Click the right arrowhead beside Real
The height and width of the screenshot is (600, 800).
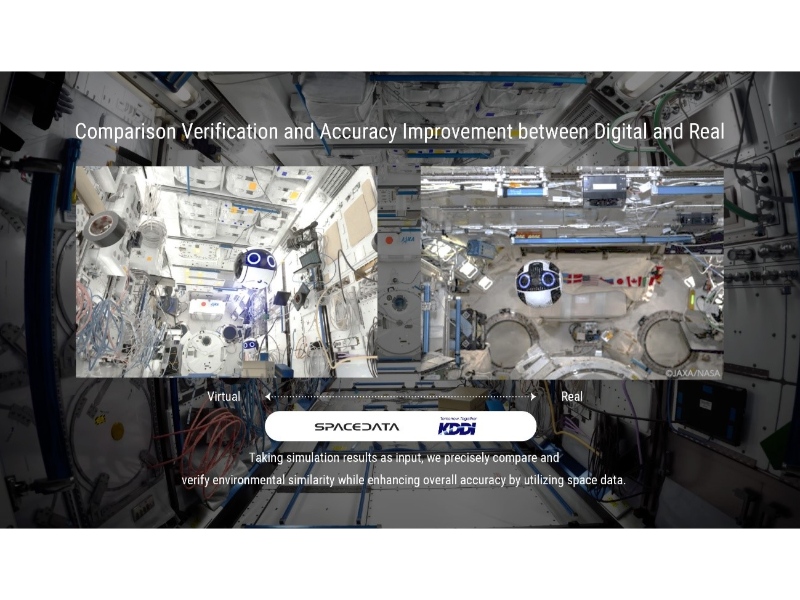(x=533, y=397)
